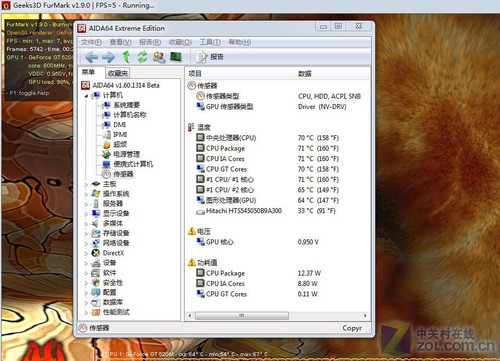
Task: Select 传感器 sensor node in the tree
Action: [x=123, y=174]
